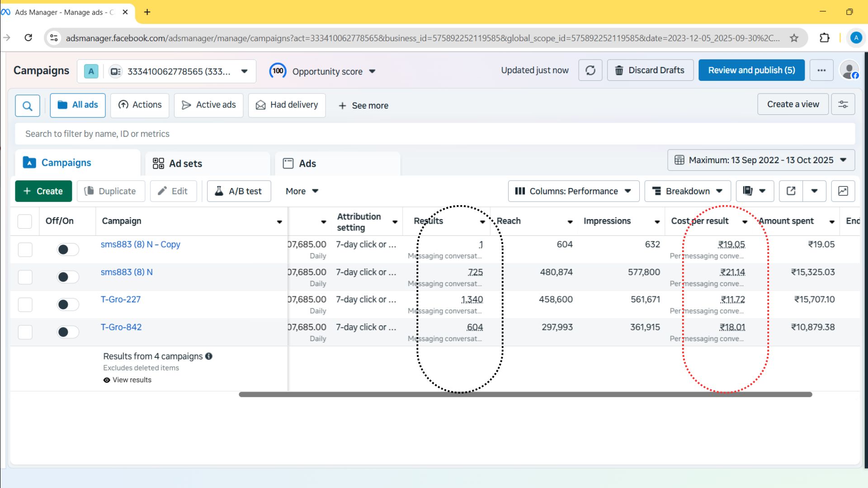Open the T-Gro-842 campaign link
The image size is (868, 488).
(x=121, y=327)
